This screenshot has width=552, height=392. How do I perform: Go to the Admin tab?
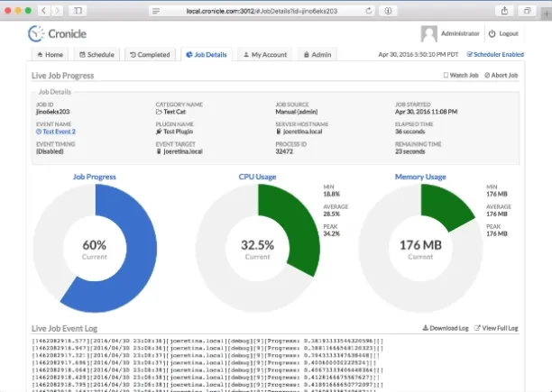tap(317, 54)
